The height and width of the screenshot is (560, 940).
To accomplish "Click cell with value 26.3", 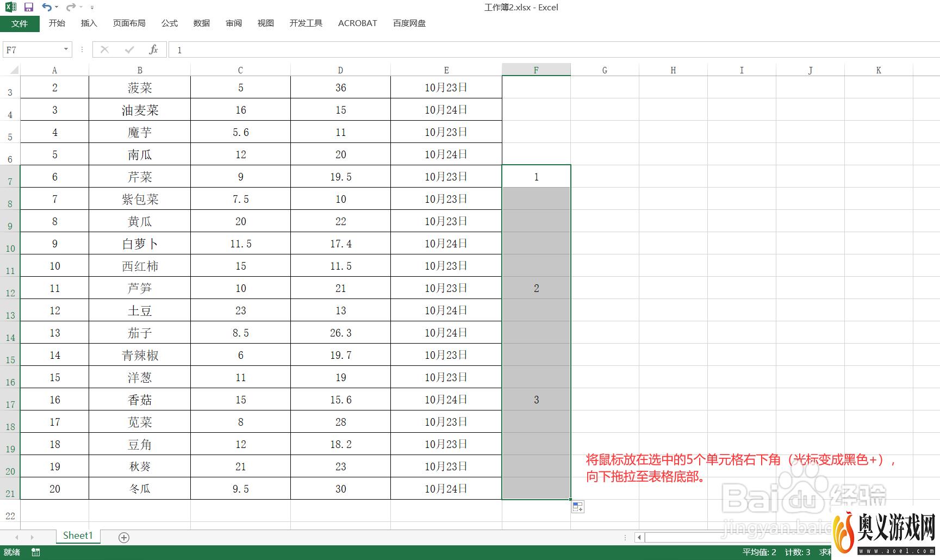I will (340, 333).
